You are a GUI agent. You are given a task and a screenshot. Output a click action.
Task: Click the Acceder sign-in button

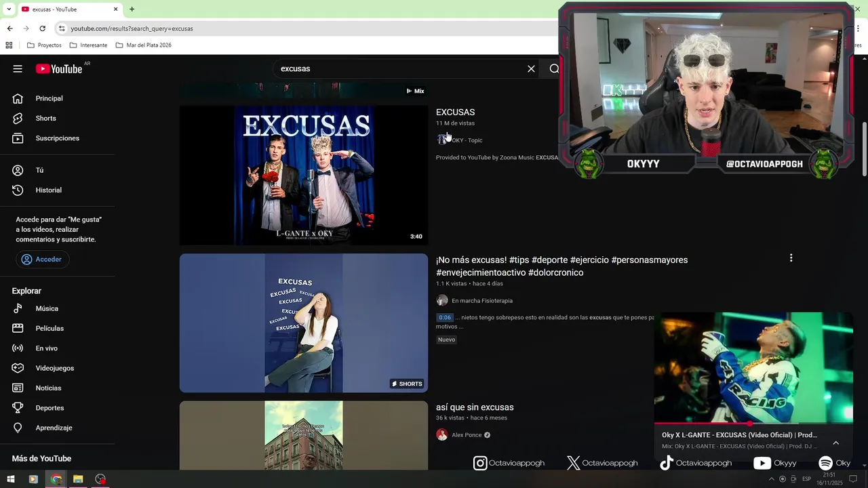[x=42, y=260]
